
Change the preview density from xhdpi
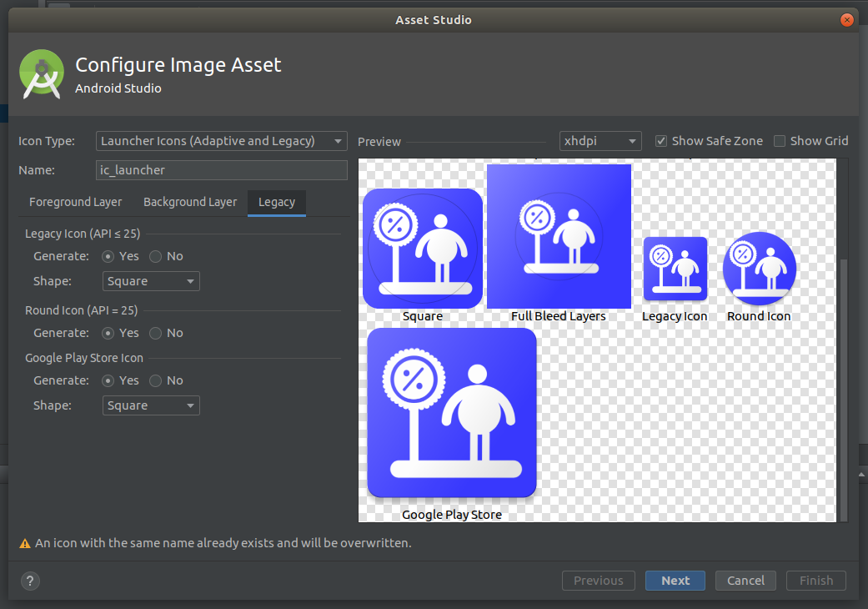point(600,140)
